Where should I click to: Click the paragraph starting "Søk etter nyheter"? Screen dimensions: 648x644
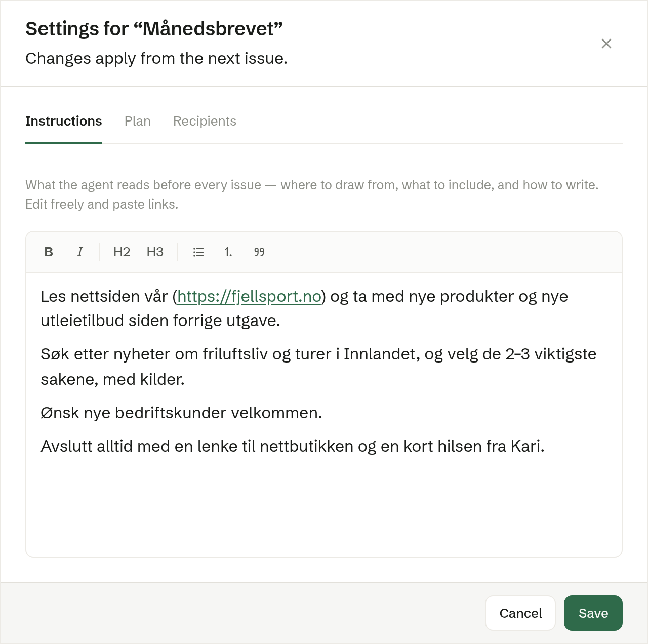coord(318,367)
